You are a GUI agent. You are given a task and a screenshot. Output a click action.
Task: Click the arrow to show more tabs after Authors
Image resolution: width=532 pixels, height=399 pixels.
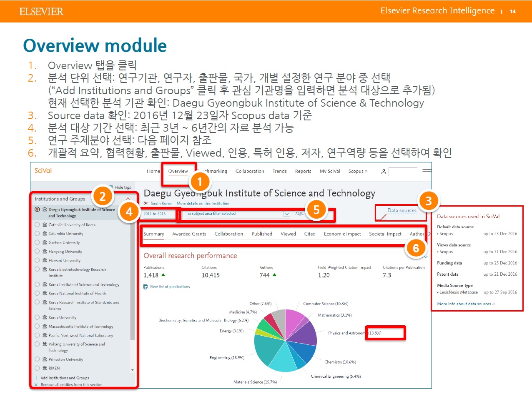point(429,234)
